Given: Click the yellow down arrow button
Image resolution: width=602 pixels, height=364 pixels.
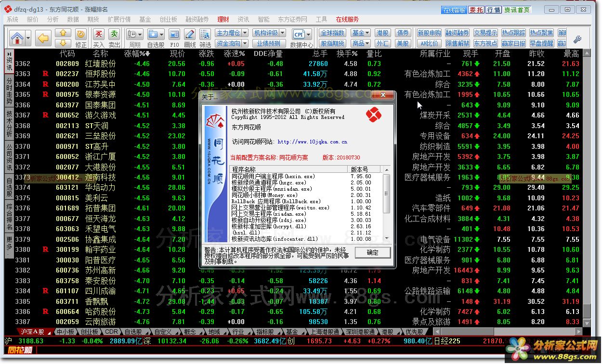Looking at the screenshot, I should click(63, 43).
